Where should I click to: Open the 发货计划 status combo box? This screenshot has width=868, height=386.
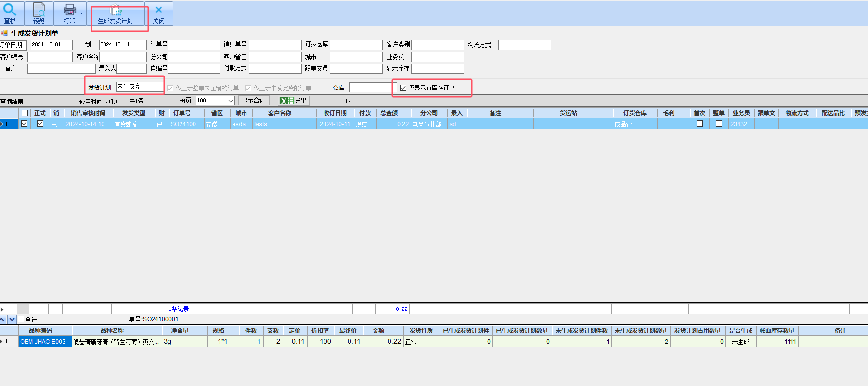point(140,87)
